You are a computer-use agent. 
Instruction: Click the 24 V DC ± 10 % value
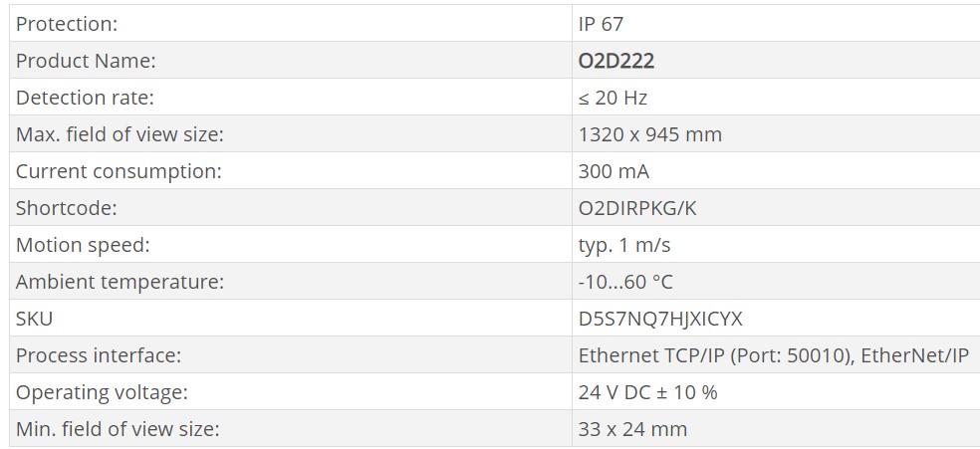click(x=647, y=392)
